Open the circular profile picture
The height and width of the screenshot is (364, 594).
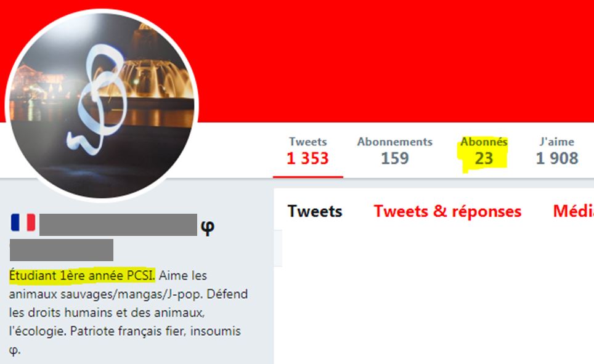pyautogui.click(x=102, y=106)
